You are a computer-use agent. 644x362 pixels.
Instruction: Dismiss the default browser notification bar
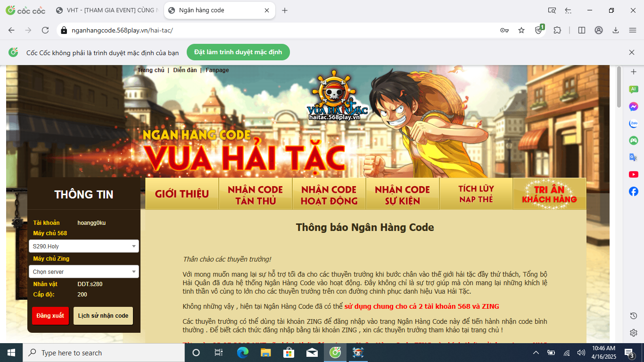pos(632,52)
